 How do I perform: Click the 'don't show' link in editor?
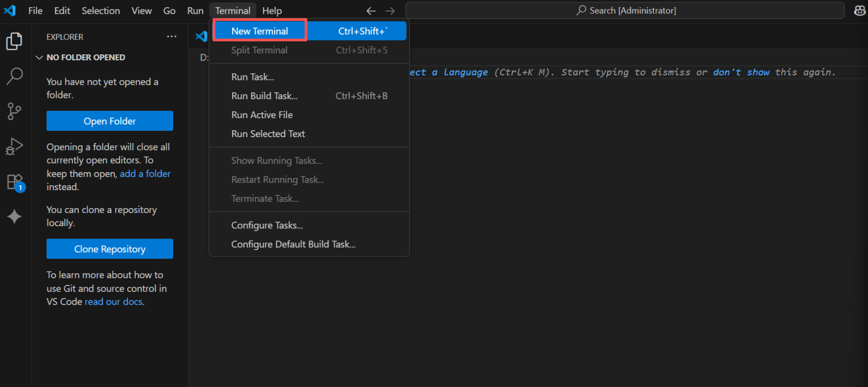[741, 72]
